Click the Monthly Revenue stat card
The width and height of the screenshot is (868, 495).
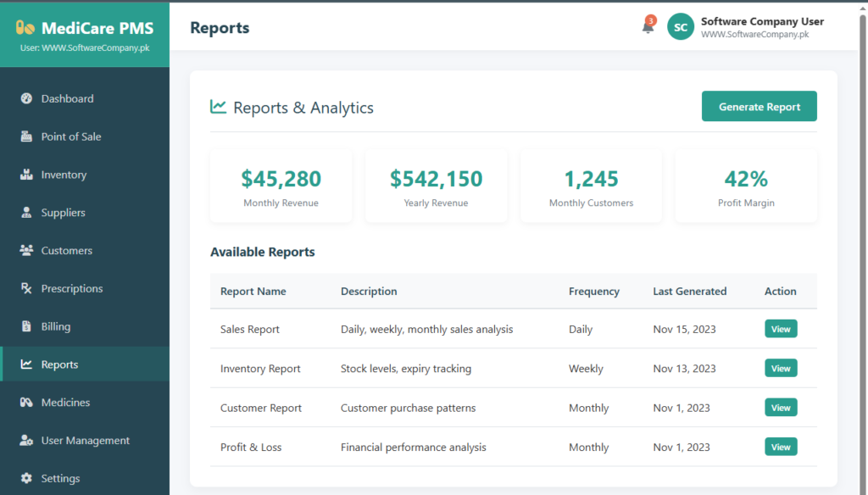[x=281, y=186]
